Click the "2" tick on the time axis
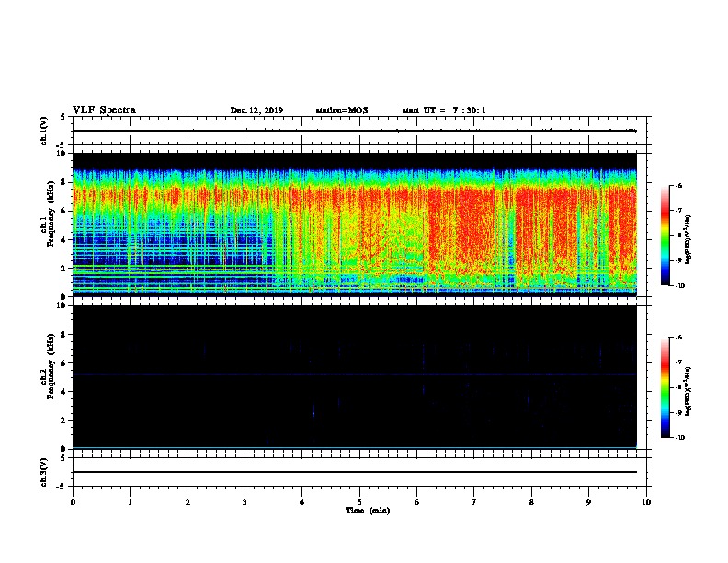Image resolution: width=728 pixels, height=563 pixels. (188, 501)
